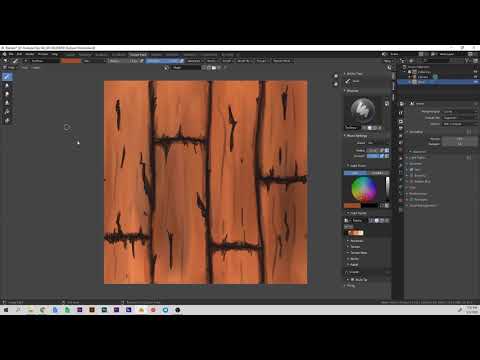Image resolution: width=480 pixels, height=360 pixels.
Task: Expand the Falloff panel in the sidebar
Action: click(354, 265)
